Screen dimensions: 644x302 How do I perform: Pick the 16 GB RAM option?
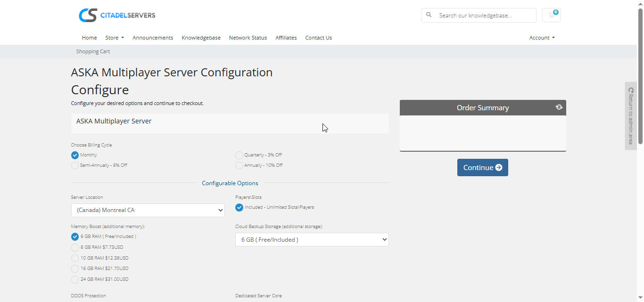pos(75,269)
